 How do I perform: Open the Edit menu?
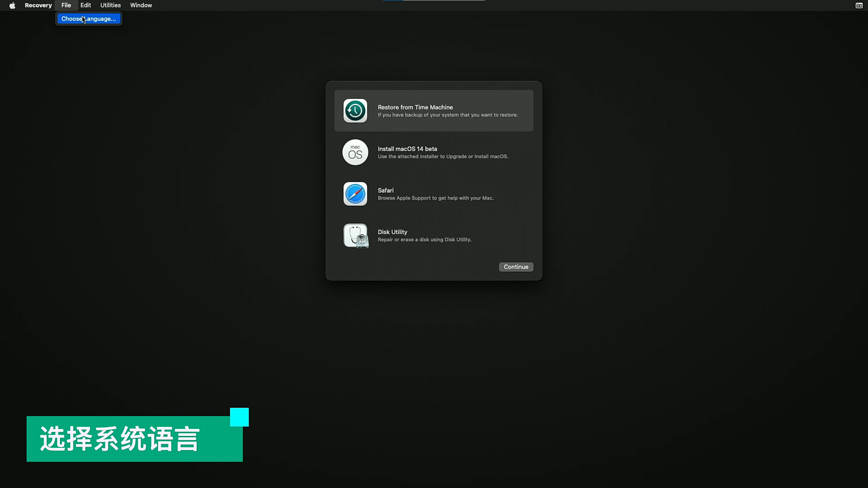coord(85,5)
